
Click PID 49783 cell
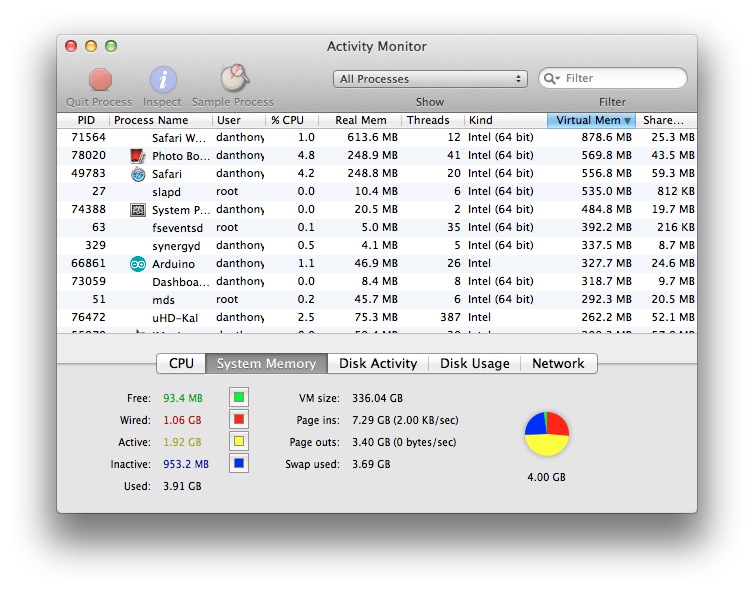tap(88, 173)
